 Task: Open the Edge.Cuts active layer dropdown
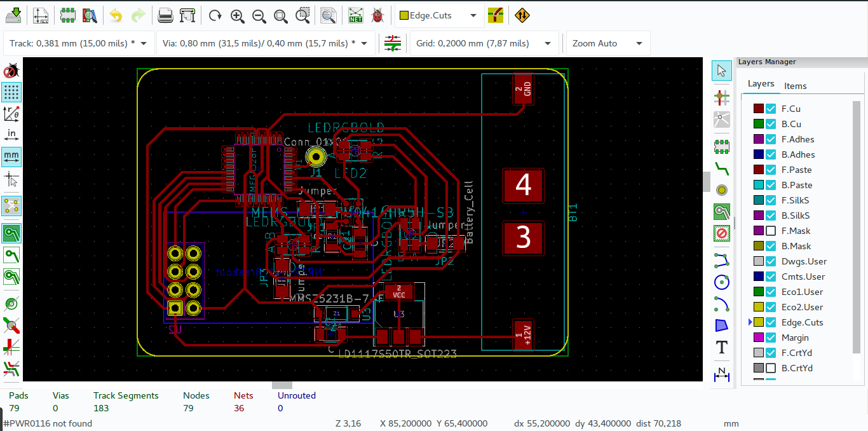pos(473,15)
